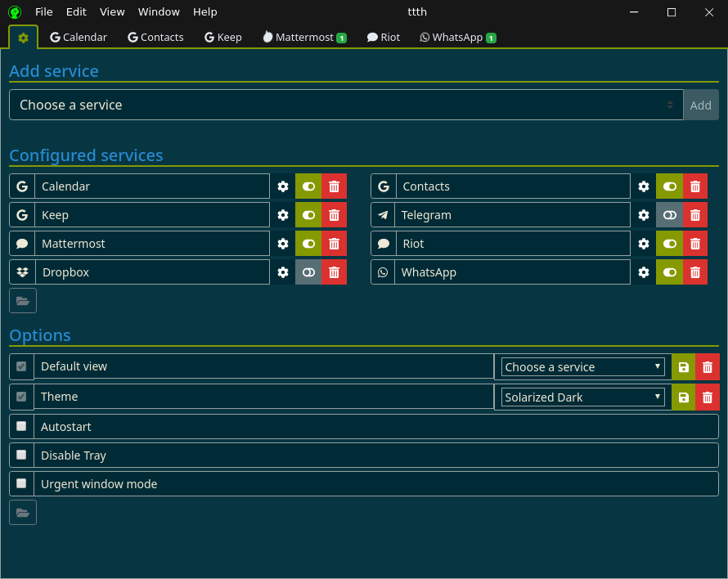
Task: Open the Help menu
Action: pos(204,12)
